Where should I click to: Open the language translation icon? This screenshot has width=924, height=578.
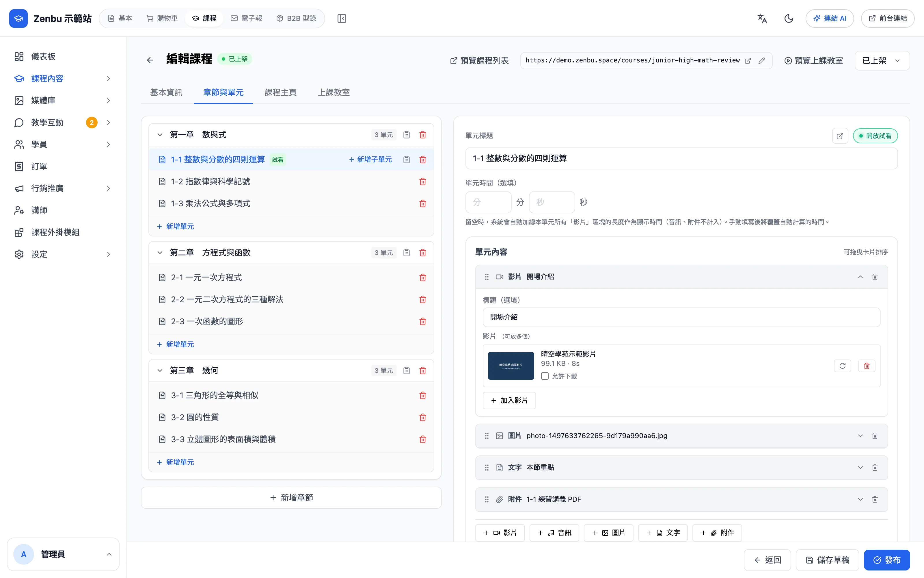[x=762, y=18]
